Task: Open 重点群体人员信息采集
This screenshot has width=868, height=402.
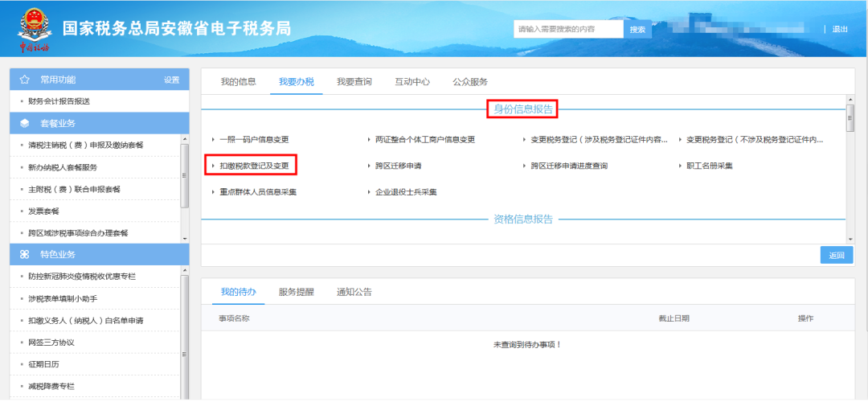Action: point(258,192)
